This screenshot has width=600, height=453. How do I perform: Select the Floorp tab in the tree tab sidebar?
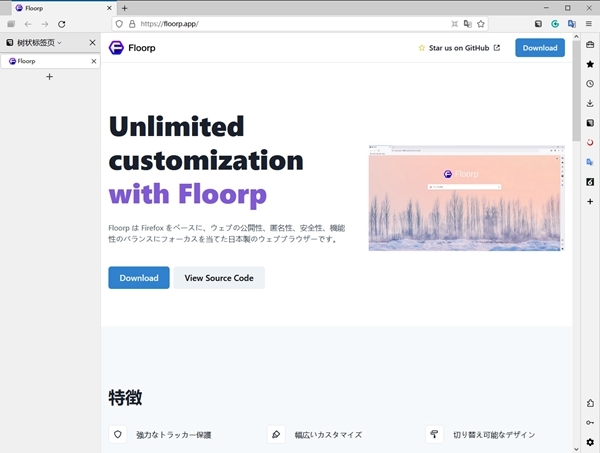50,61
